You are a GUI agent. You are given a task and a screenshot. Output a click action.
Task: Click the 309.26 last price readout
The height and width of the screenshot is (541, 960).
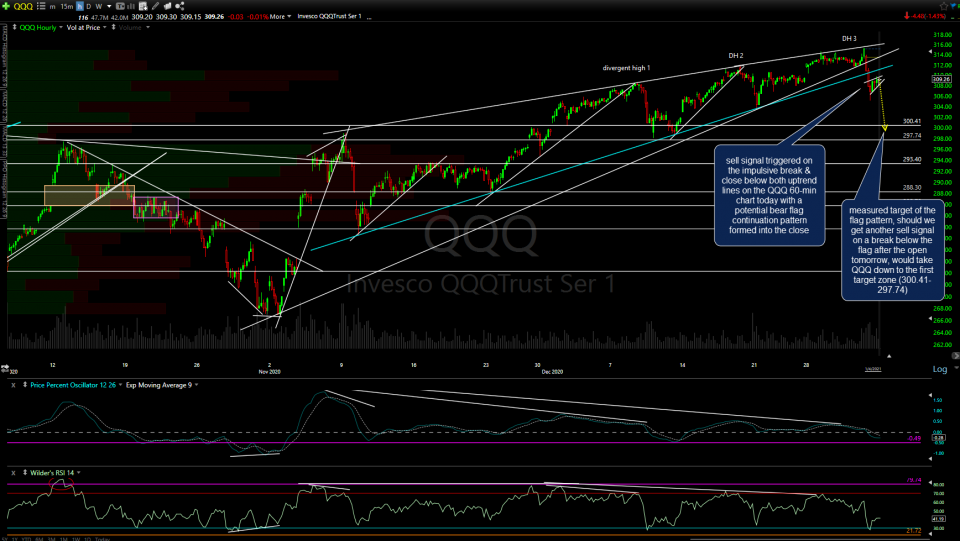(214, 17)
